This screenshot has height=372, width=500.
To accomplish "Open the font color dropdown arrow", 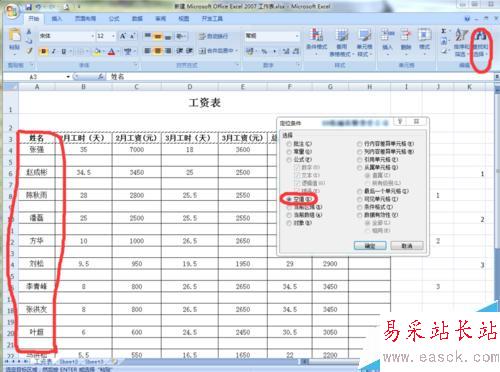I will 118,52.
